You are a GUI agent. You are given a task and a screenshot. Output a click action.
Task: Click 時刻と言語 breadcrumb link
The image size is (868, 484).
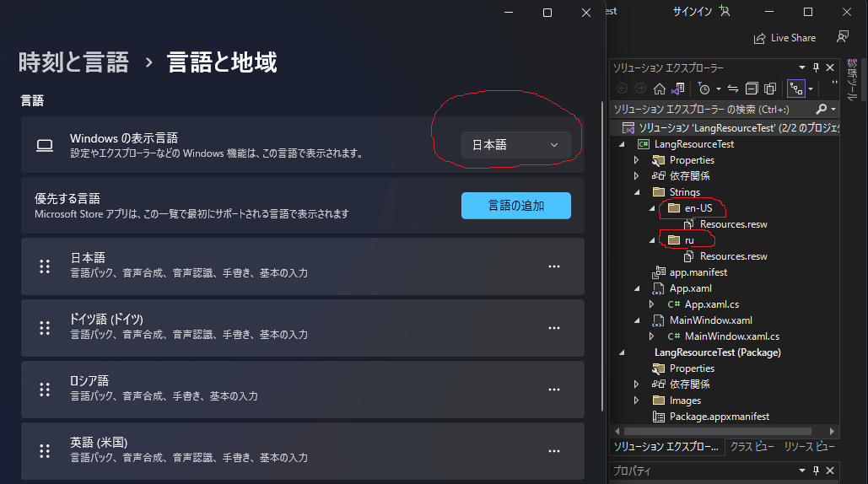(73, 62)
